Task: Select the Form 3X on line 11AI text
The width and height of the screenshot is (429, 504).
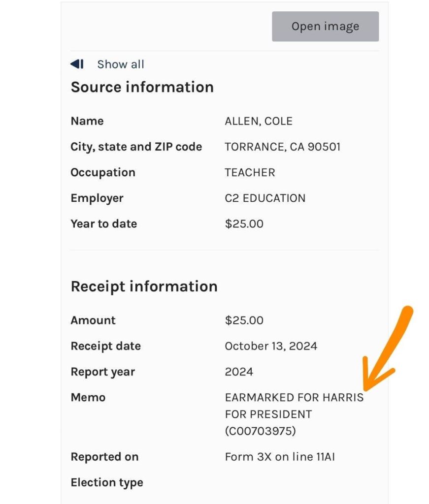Action: [280, 457]
